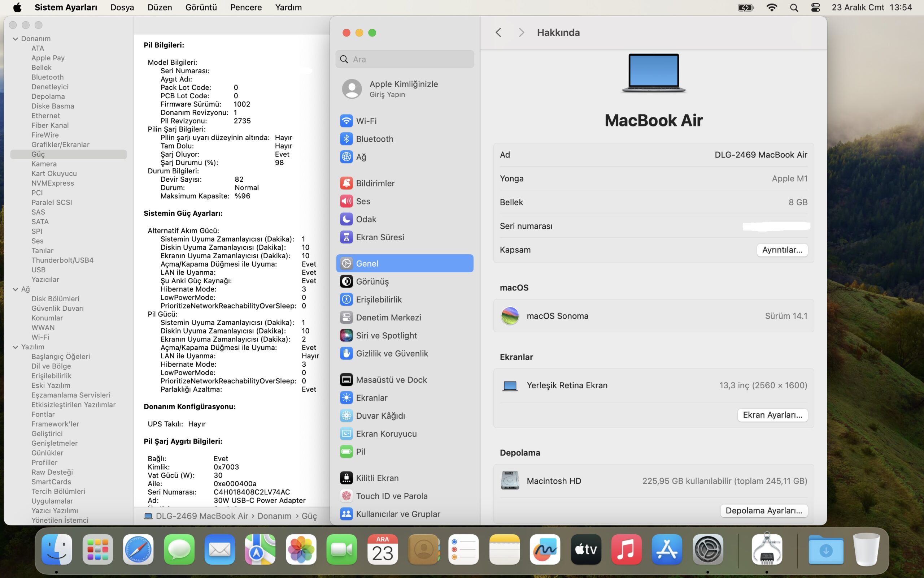
Task: Open the Düzen menu
Action: click(160, 7)
